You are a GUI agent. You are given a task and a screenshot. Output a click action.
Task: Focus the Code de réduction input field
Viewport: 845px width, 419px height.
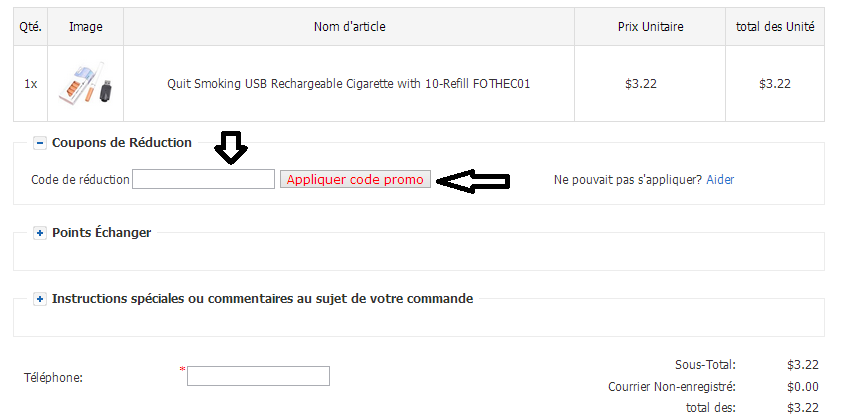point(204,179)
